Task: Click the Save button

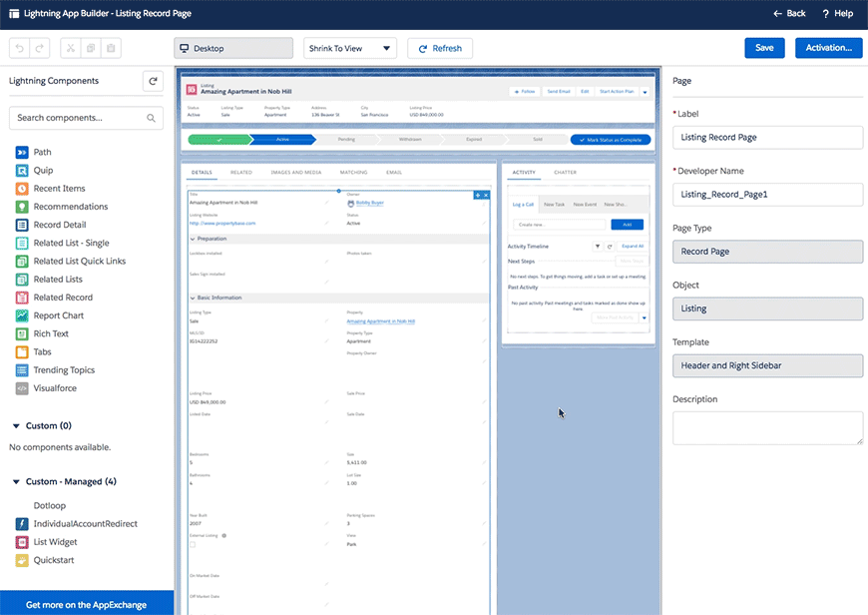Action: (764, 47)
